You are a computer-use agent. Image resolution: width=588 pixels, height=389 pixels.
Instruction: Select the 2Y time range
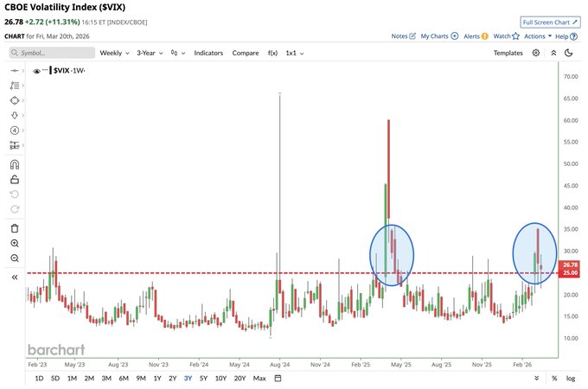pyautogui.click(x=172, y=378)
